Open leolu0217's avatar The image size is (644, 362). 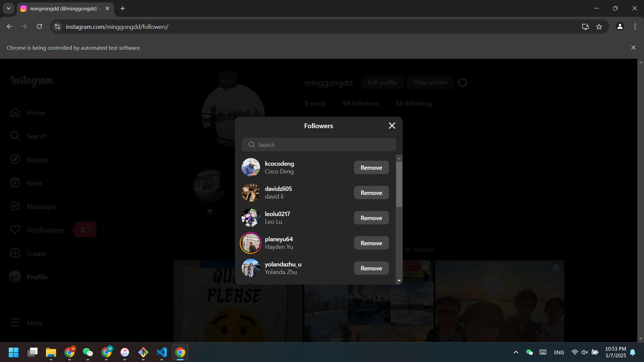click(x=251, y=218)
